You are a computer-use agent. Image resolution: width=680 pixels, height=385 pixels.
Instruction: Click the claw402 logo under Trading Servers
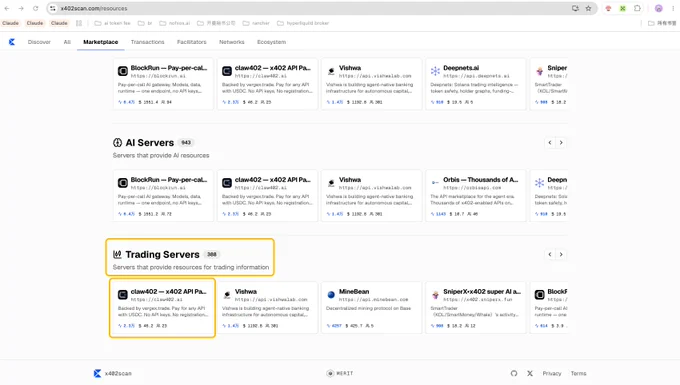click(123, 295)
